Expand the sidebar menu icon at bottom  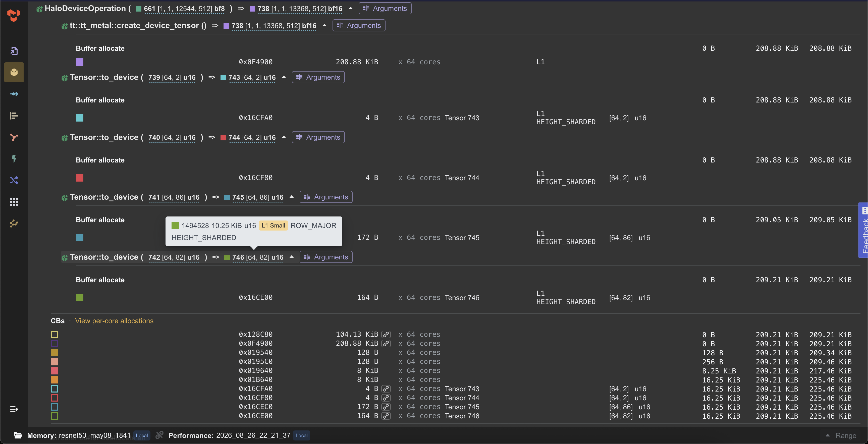pos(14,409)
